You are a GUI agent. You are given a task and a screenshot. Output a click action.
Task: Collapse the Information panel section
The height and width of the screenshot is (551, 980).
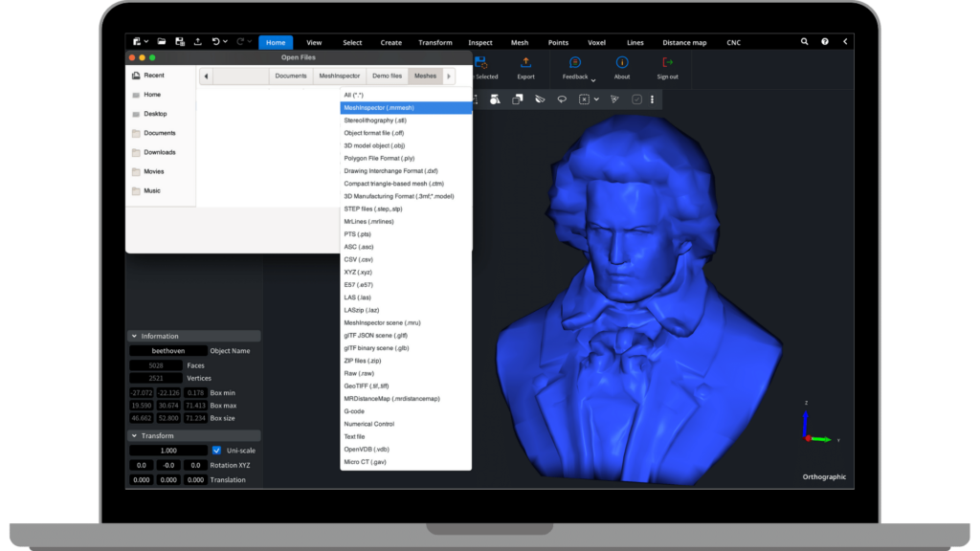(133, 337)
